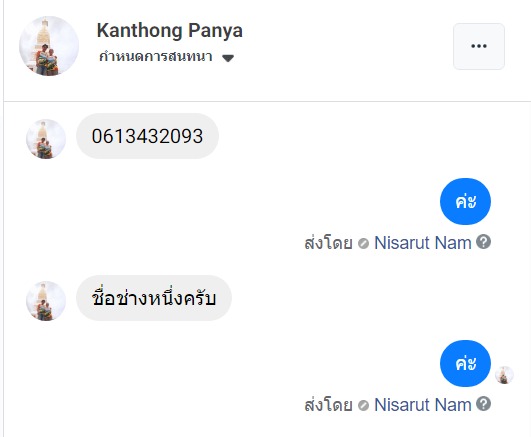Expand the กำหนดการสนทนา dropdown arrow

(228, 58)
